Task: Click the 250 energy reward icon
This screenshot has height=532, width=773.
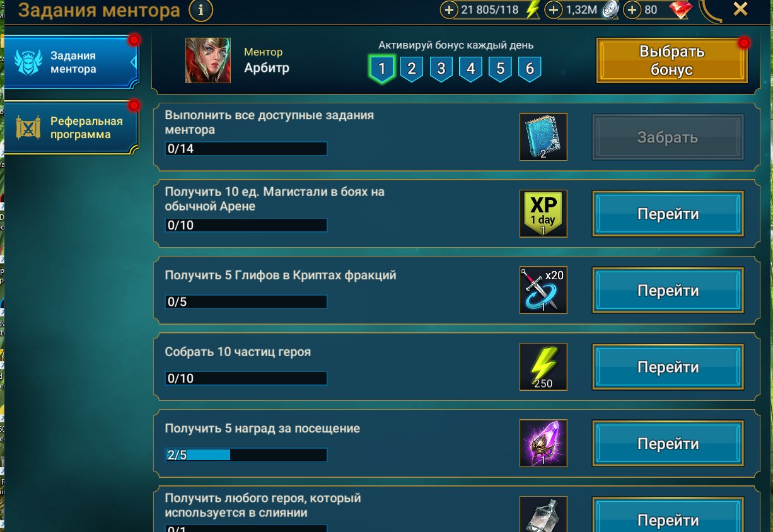Action: (x=543, y=367)
